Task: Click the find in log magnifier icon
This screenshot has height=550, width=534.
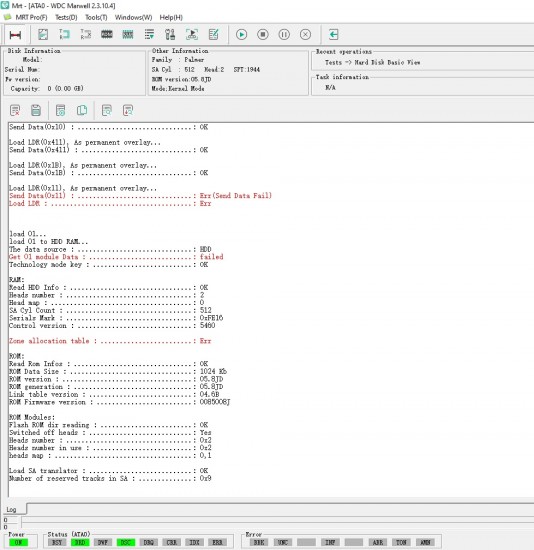Action: point(106,110)
